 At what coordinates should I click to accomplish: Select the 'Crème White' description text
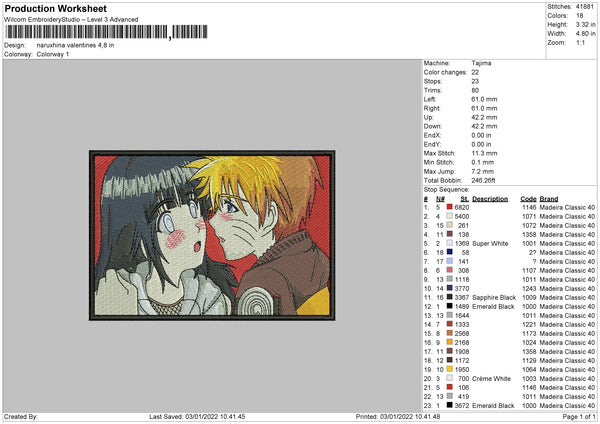pyautogui.click(x=491, y=378)
